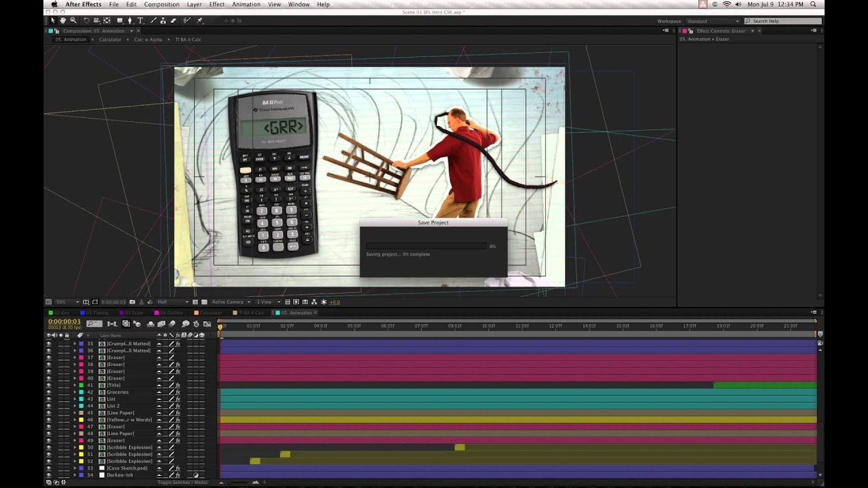Hide the Cave Sketch.psd layer
The height and width of the screenshot is (488, 868).
tap(49, 468)
